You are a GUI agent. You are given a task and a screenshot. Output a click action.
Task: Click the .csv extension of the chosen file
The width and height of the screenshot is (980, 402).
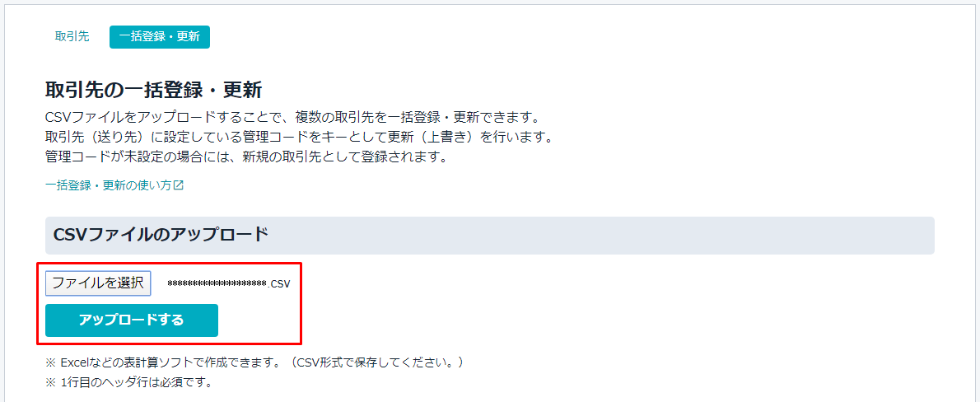coord(280,284)
